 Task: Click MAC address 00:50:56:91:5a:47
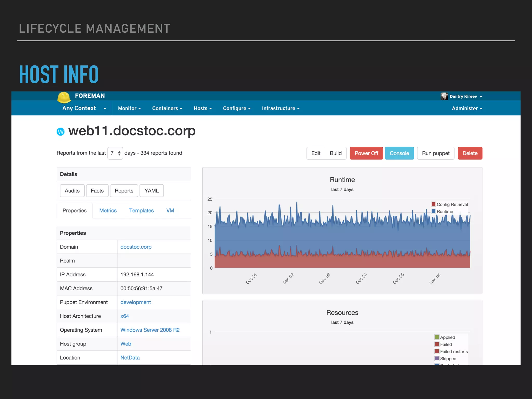tap(141, 288)
